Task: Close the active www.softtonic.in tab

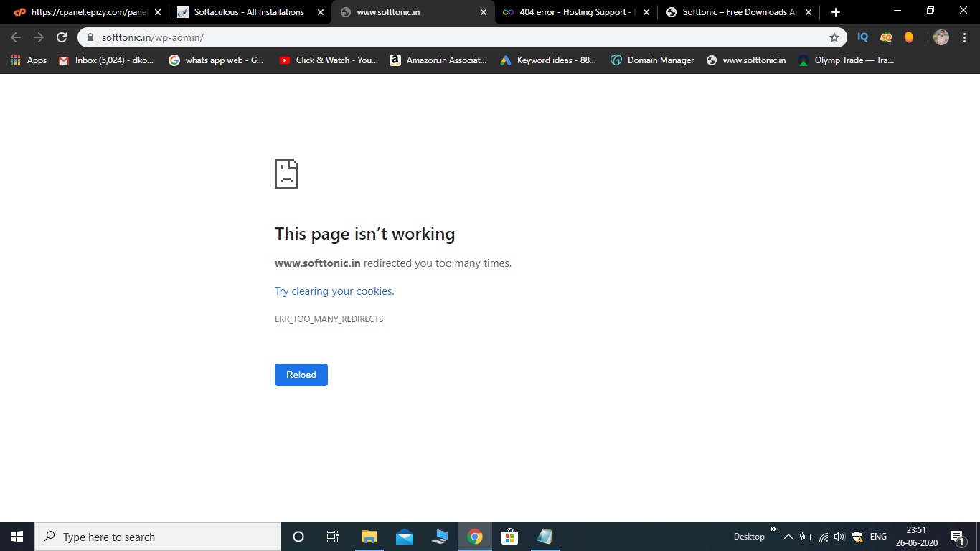Action: 484,12
